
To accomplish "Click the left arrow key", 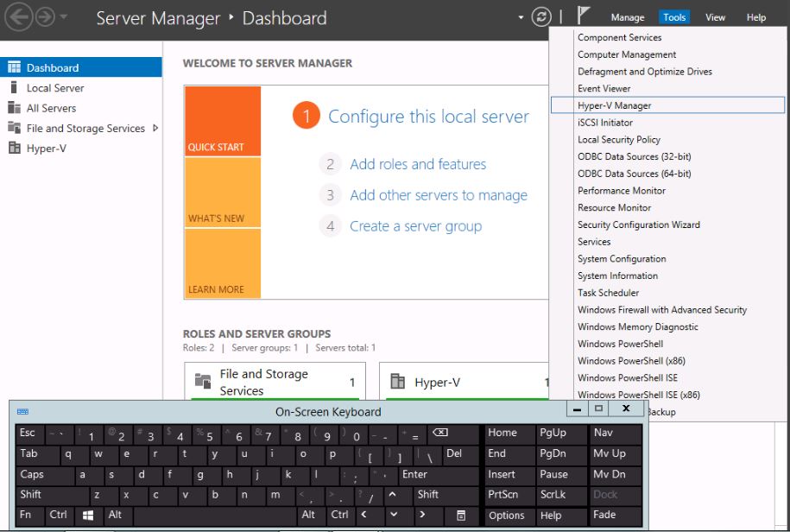I will [x=369, y=516].
